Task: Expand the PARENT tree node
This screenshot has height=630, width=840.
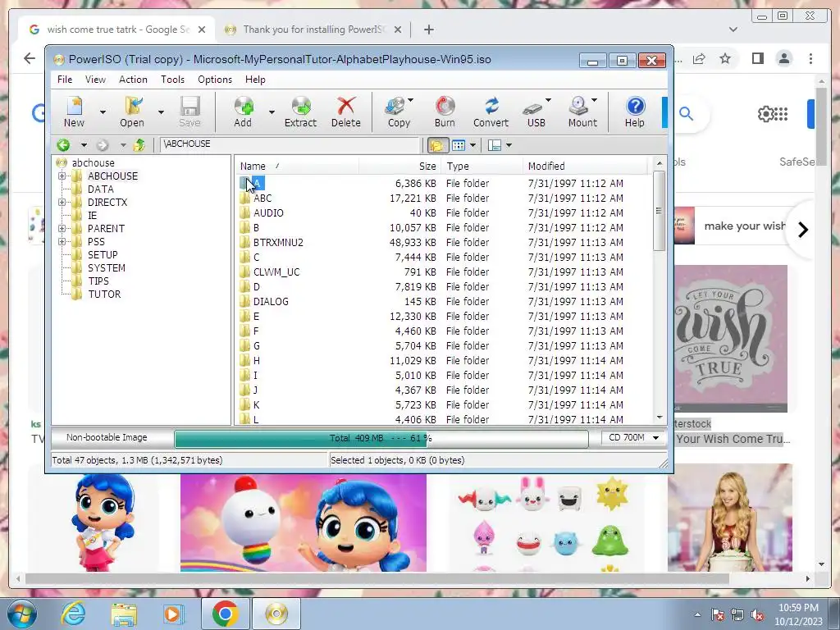Action: coord(62,228)
